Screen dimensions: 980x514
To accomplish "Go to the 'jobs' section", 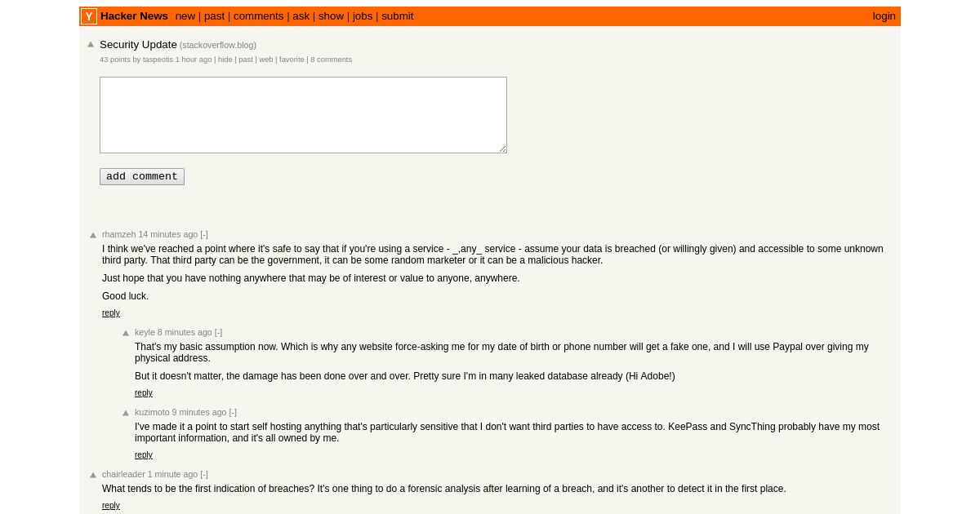I will tap(363, 16).
